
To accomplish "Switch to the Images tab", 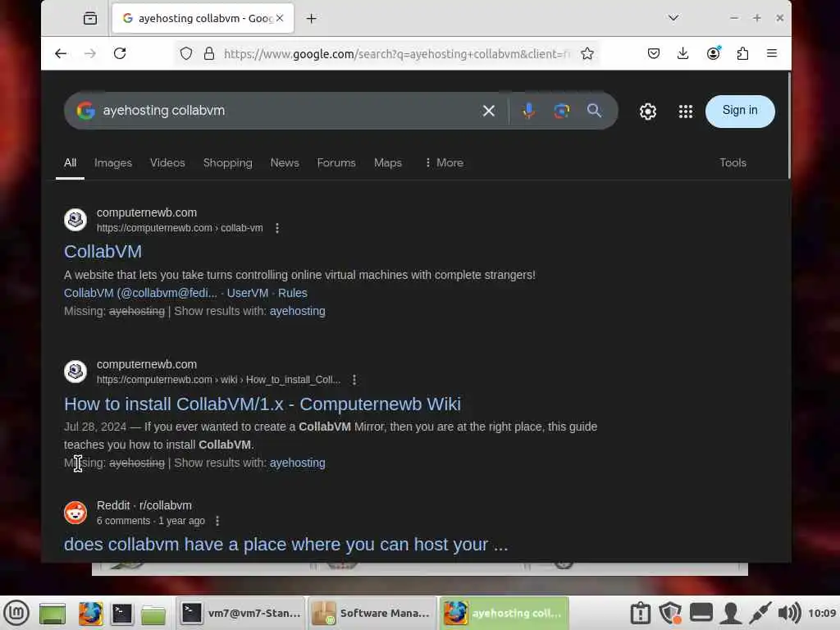I will (x=113, y=163).
